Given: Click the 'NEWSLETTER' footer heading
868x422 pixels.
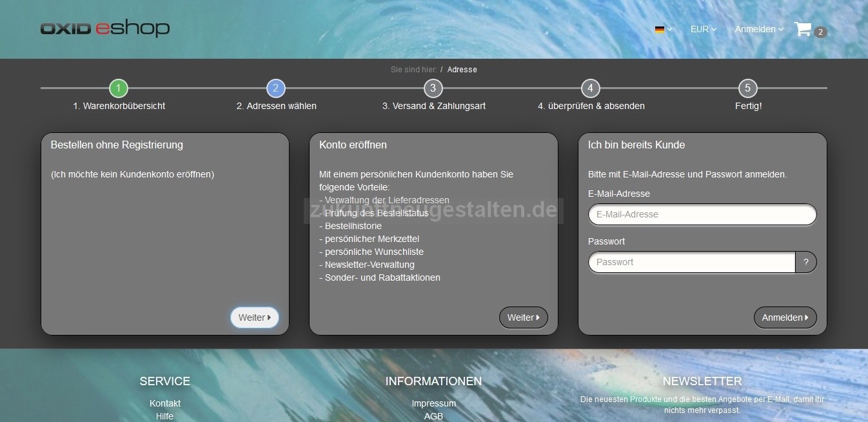Looking at the screenshot, I should (702, 381).
